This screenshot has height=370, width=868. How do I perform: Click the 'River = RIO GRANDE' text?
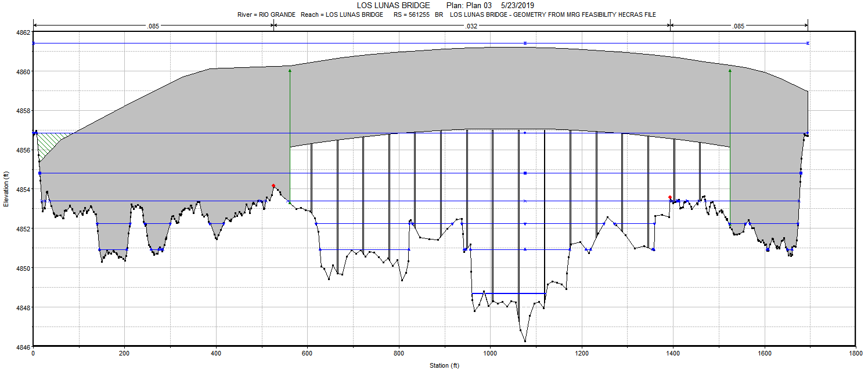pyautogui.click(x=266, y=14)
